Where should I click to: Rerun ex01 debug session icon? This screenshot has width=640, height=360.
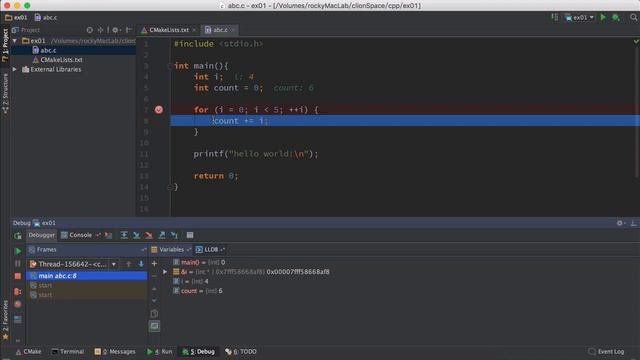click(18, 236)
